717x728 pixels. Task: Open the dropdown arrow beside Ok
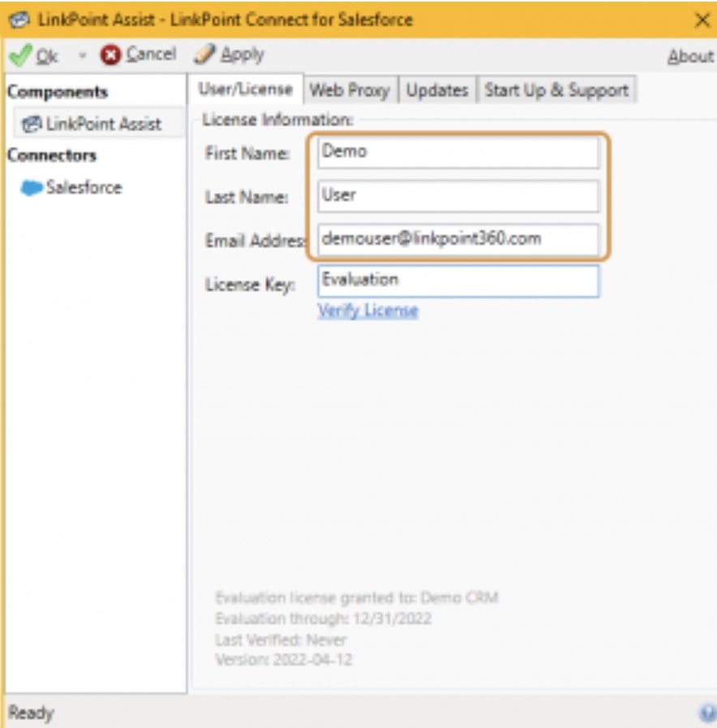point(82,56)
